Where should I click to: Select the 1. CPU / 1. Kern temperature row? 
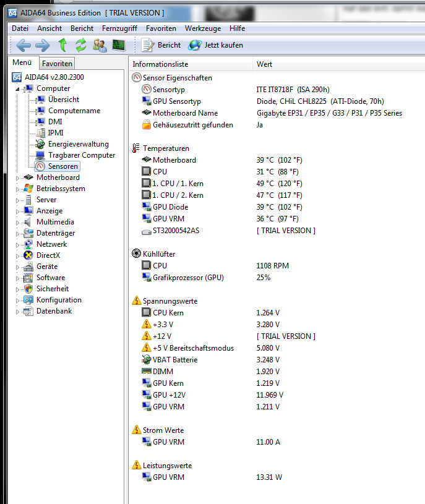(277, 184)
